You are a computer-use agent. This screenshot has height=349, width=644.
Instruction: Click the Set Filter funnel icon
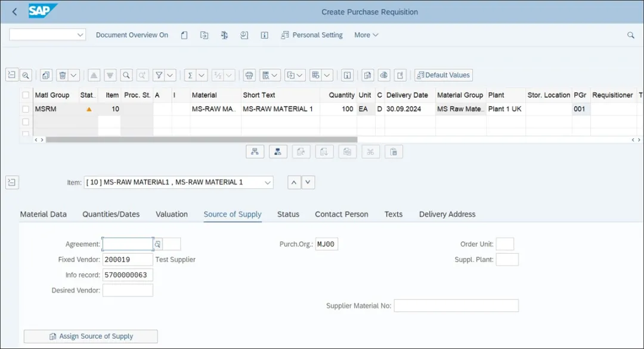[x=159, y=75]
